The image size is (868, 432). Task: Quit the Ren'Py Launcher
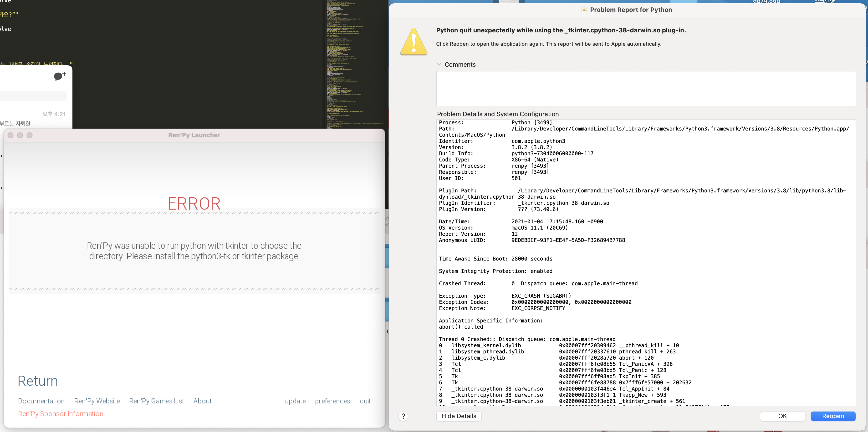coord(365,401)
